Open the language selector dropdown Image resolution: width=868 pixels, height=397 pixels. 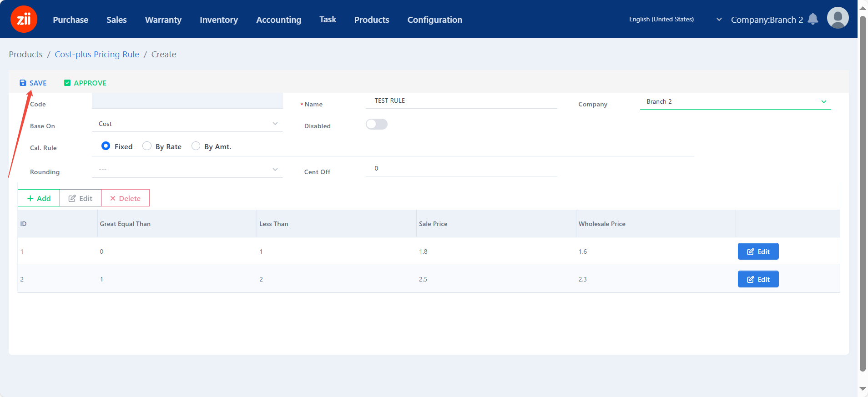coord(675,19)
